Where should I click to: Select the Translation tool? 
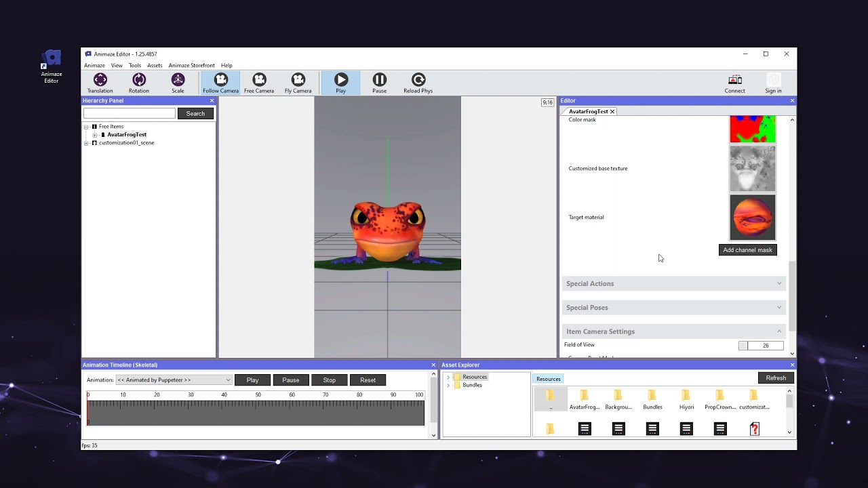pyautogui.click(x=100, y=83)
